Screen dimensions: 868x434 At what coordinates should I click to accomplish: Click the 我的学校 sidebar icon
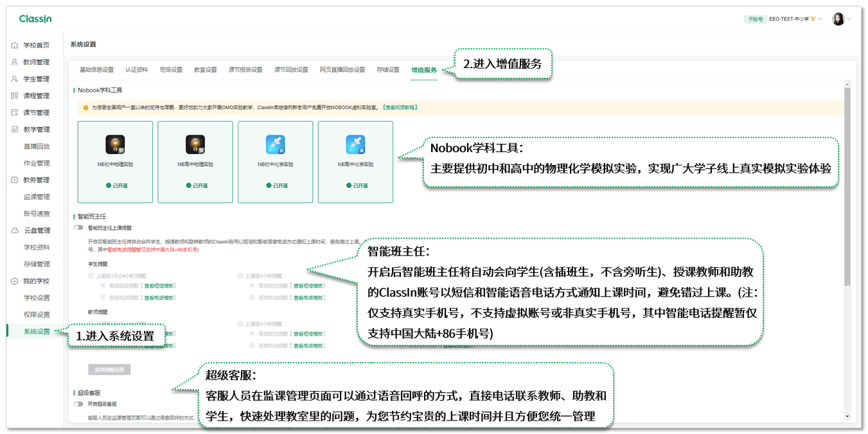point(15,281)
